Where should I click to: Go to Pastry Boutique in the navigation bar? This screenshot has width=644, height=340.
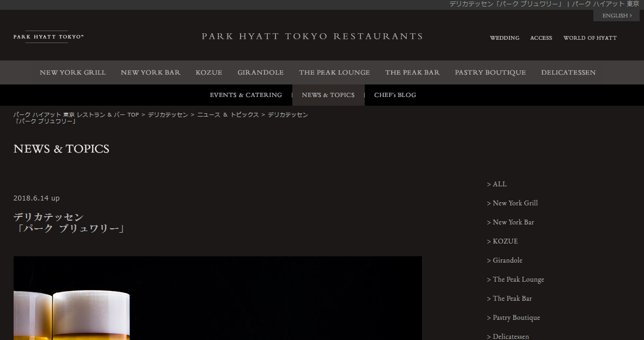point(490,72)
